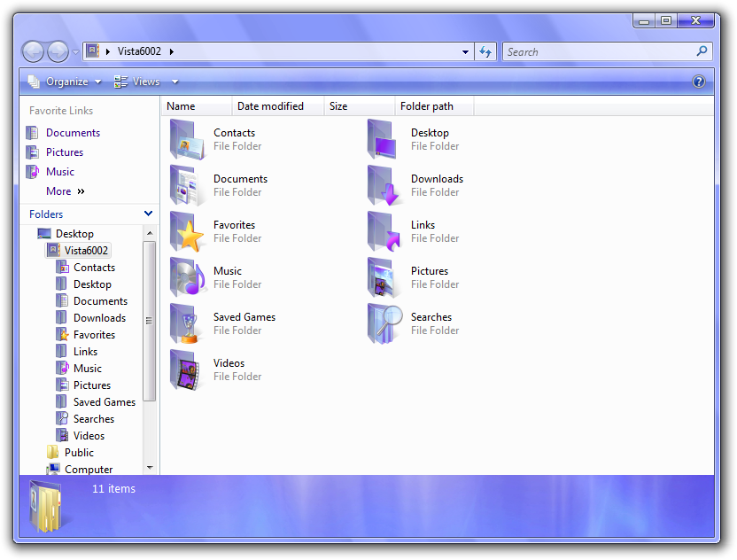
Task: Open the Downloads folder icon in file list
Action: pos(384,185)
